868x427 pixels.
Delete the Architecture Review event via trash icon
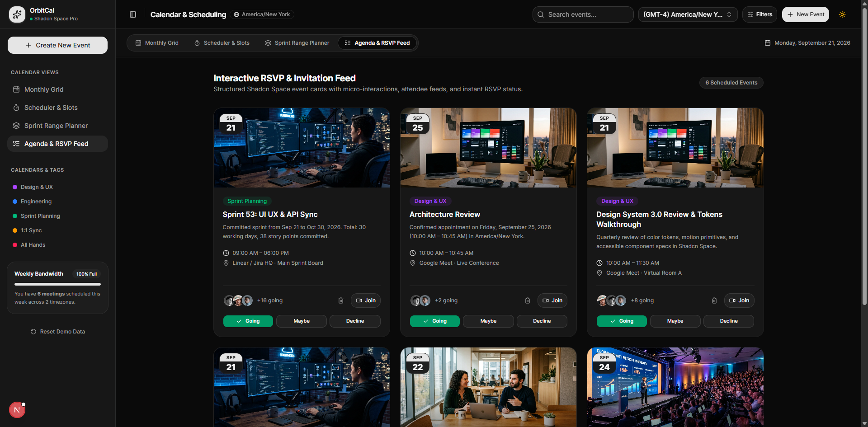[528, 300]
